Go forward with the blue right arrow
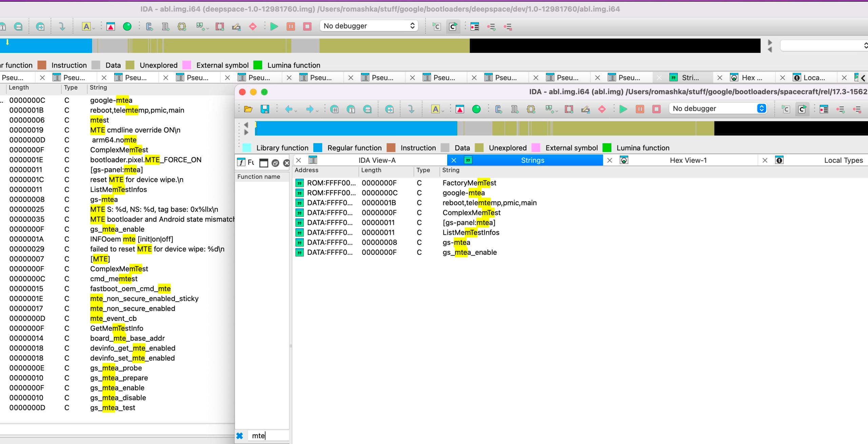 tap(310, 109)
